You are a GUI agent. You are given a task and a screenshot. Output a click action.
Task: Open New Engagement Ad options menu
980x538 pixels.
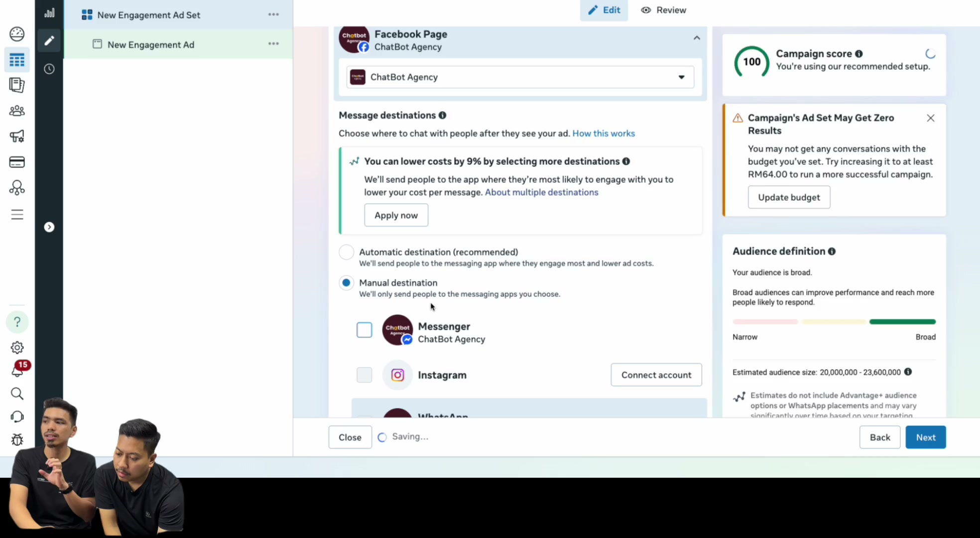pos(273,44)
